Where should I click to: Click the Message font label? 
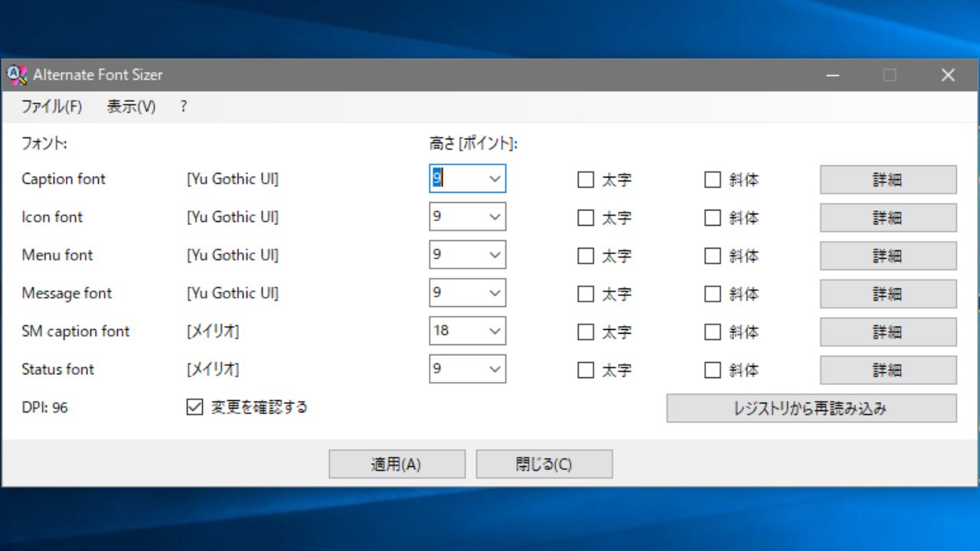coord(67,294)
